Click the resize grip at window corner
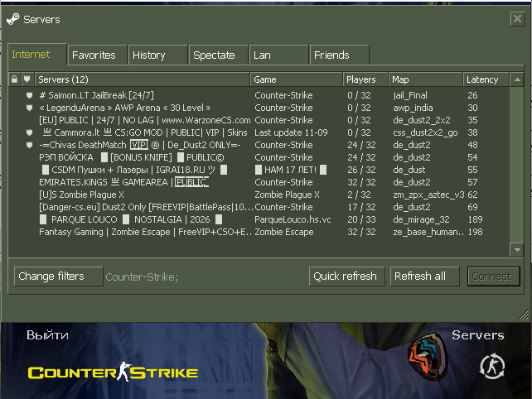The height and width of the screenshot is (399, 532). pos(523,315)
